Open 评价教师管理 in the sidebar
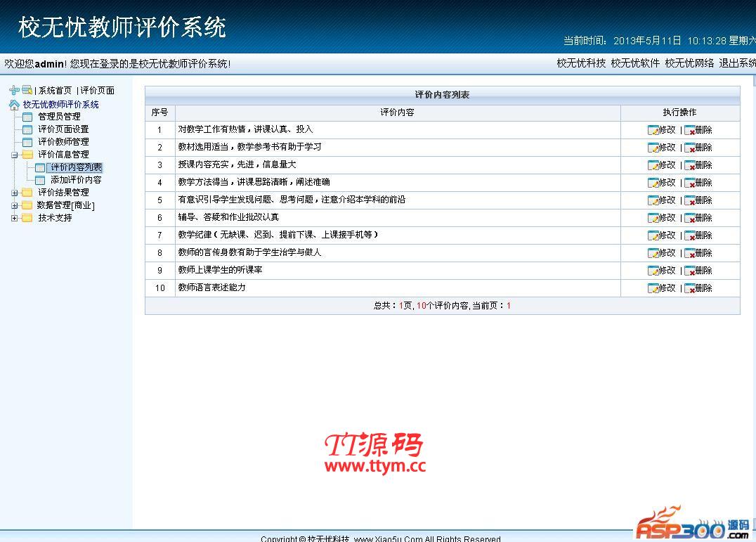The image size is (756, 542). 63,142
